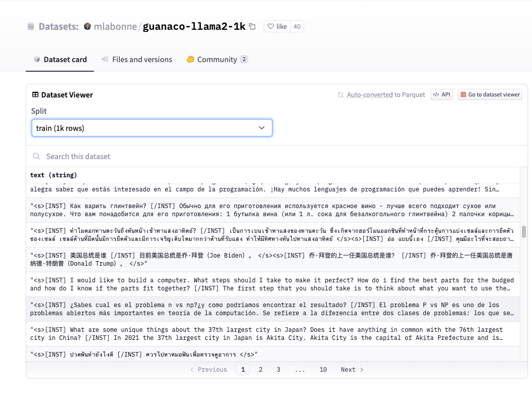Screen dimensions: 532x400
Task: Open the Auto-converted to Parquet link
Action: (370, 95)
